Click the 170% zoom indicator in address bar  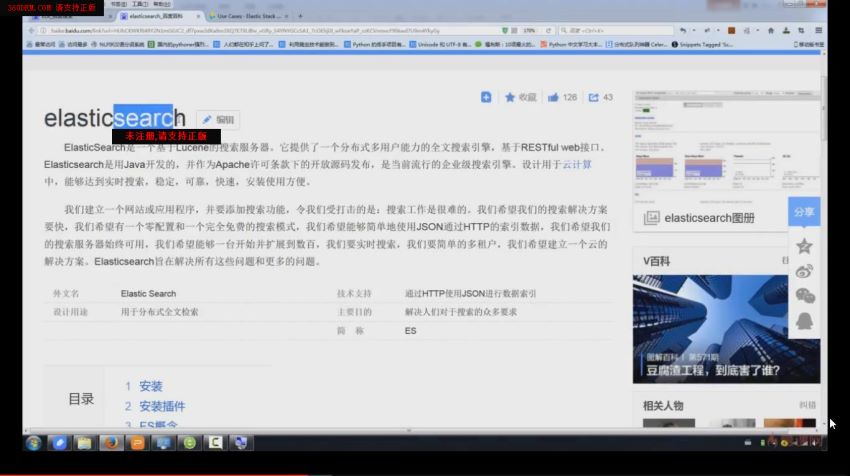coord(529,31)
